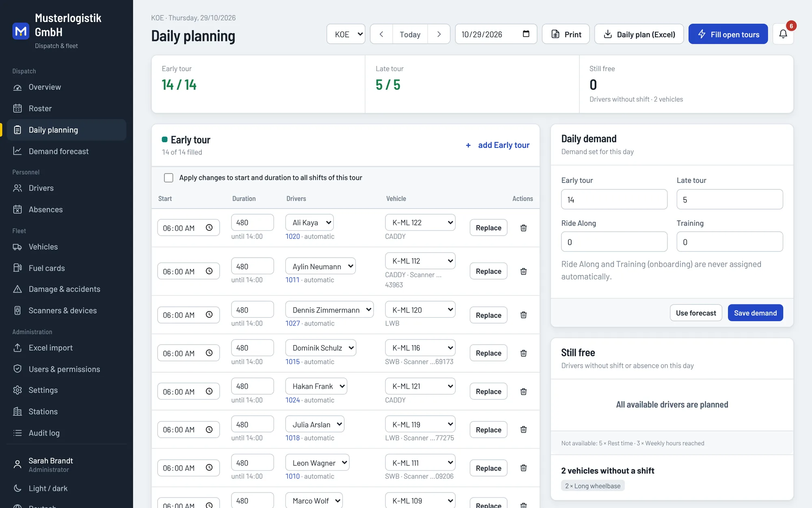Image resolution: width=812 pixels, height=508 pixels.
Task: Open the notifications bell
Action: click(783, 34)
